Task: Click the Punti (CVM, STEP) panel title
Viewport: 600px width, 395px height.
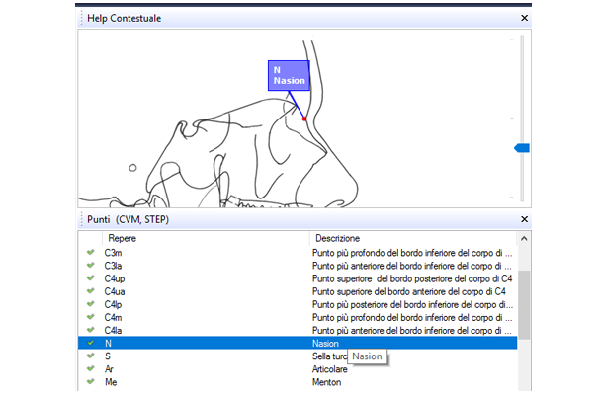Action: click(128, 219)
